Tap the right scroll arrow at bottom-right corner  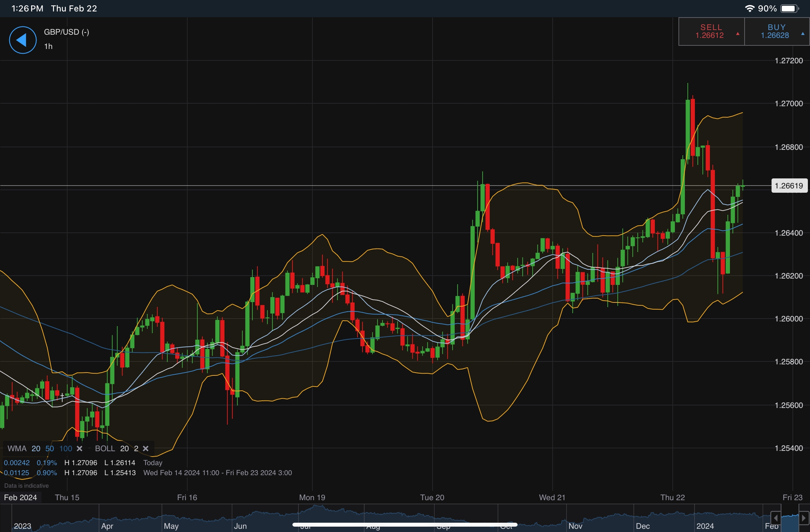pyautogui.click(x=804, y=518)
